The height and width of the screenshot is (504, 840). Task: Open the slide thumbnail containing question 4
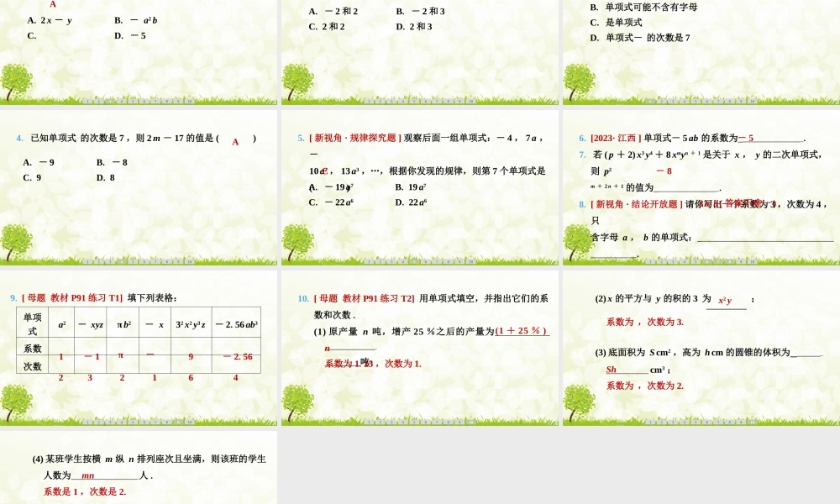139,187
